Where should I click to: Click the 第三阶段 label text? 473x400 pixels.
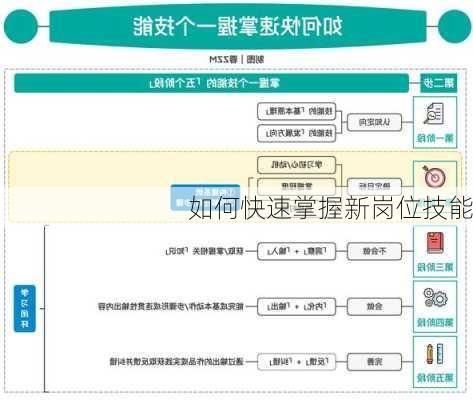435,267
